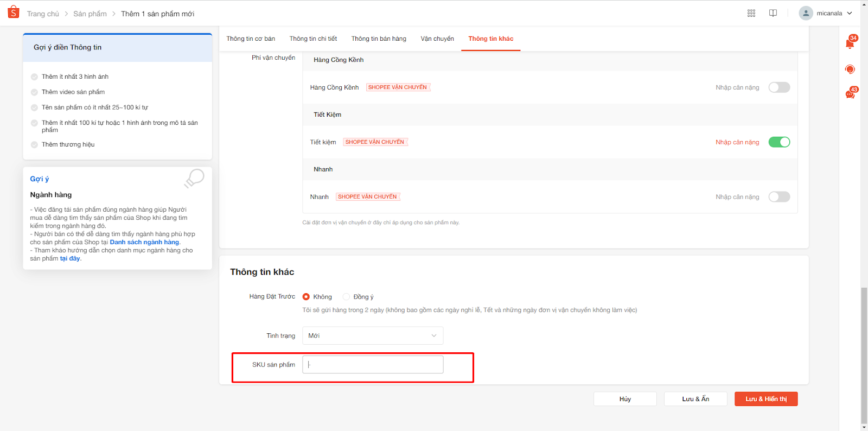868x431 pixels.
Task: Click the micanala profile avatar
Action: pyautogui.click(x=806, y=13)
